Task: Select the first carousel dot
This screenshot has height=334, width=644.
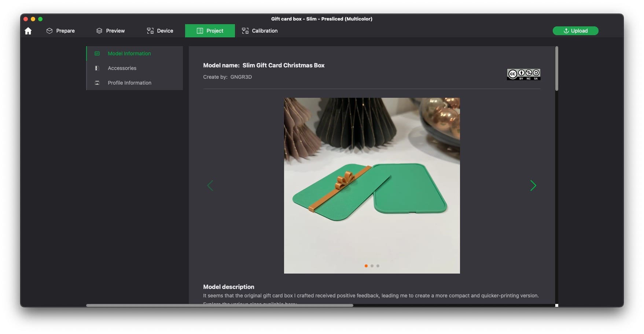Action: point(366,266)
